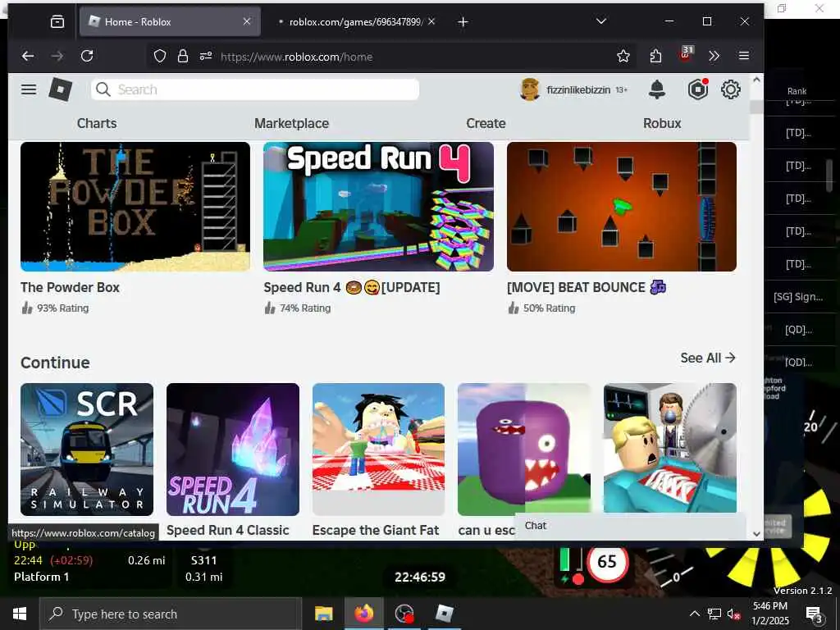Viewport: 840px width, 630px height.
Task: Close the Home - Roblox tab
Action: (x=246, y=21)
